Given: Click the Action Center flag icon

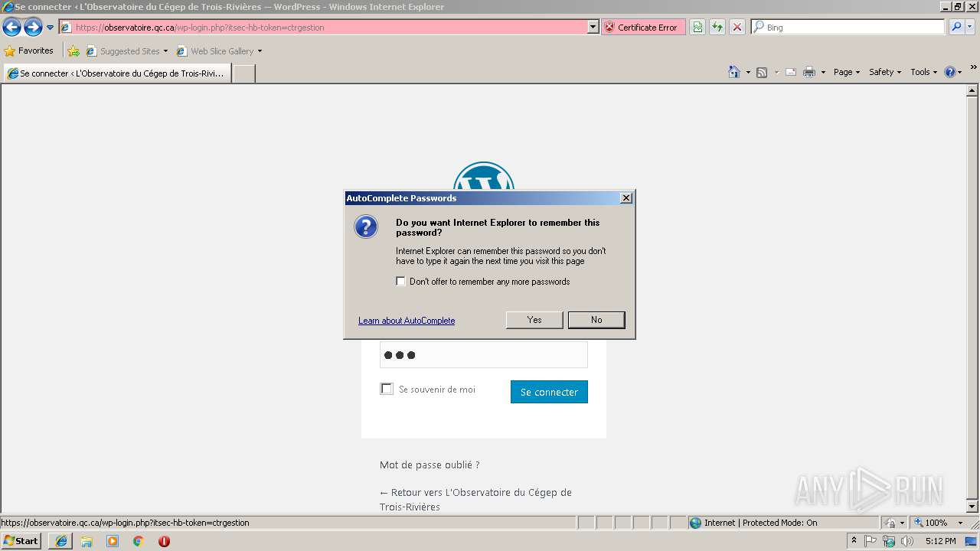Looking at the screenshot, I should point(871,541).
